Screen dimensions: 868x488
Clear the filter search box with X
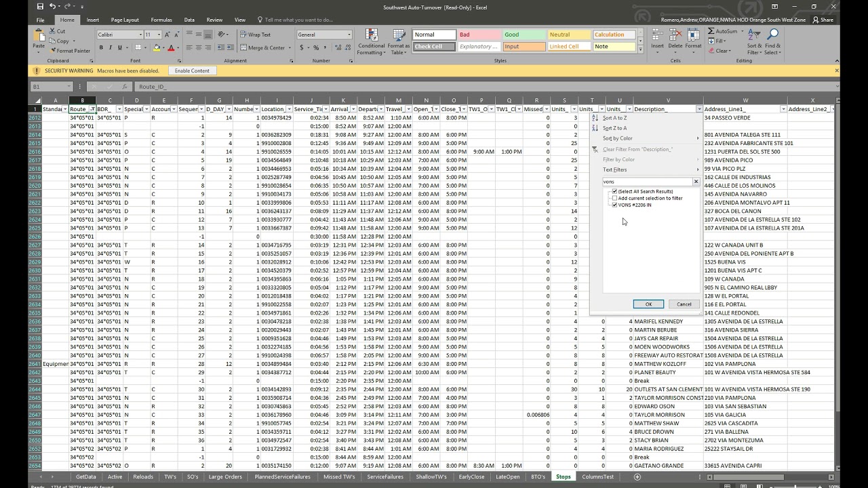[x=696, y=182]
